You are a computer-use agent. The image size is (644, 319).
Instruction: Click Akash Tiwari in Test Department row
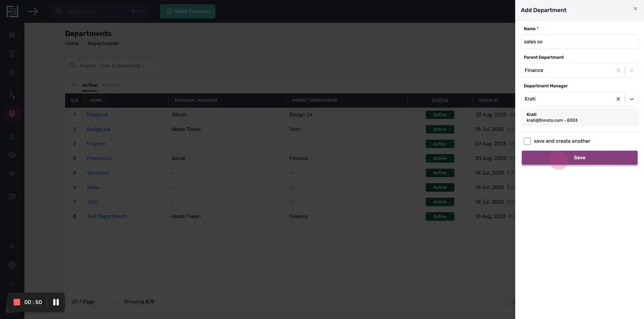pyautogui.click(x=186, y=216)
